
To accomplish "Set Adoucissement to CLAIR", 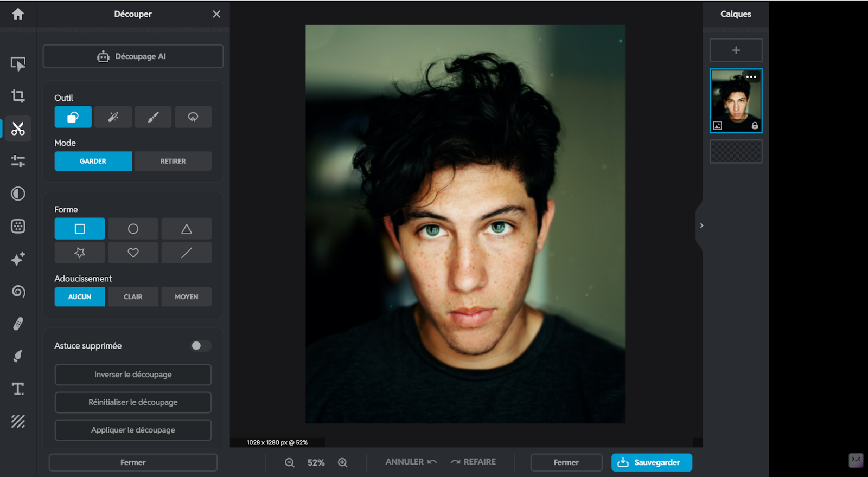I will (133, 297).
